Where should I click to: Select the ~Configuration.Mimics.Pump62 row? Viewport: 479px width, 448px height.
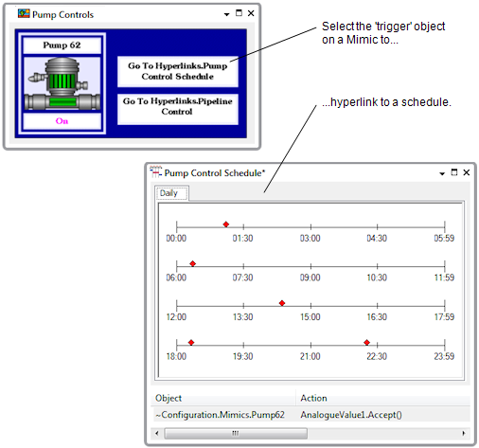[x=311, y=415]
